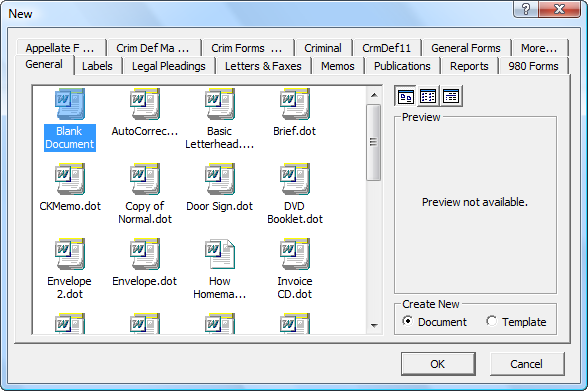Screen dimensions: 588x391
Task: Open the Crim Def Ma ... tab
Action: coord(153,48)
